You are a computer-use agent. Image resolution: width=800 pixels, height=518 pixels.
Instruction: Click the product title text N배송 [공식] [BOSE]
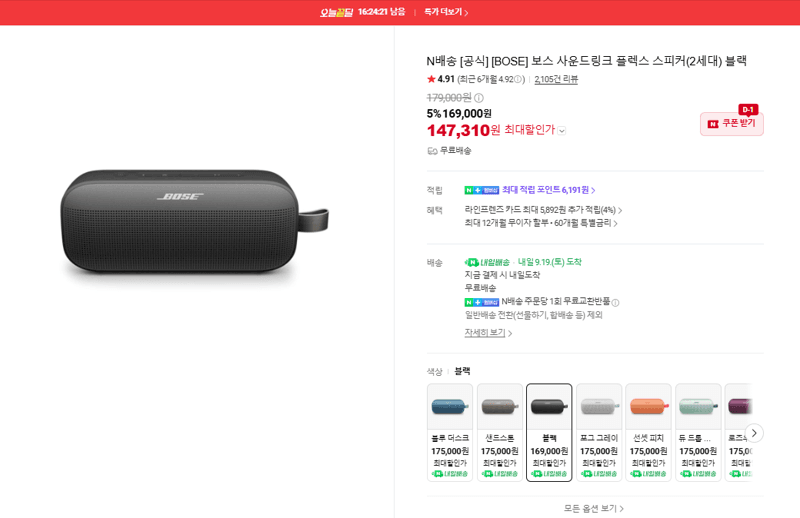[586, 61]
